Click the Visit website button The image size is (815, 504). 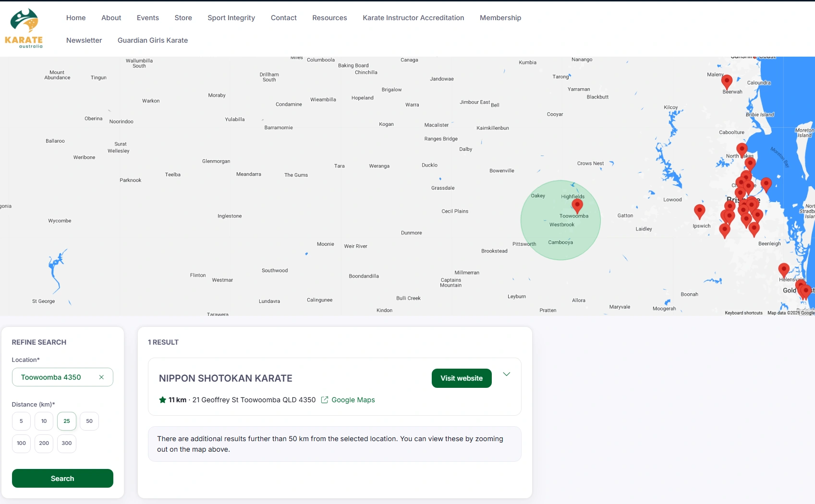coord(462,378)
